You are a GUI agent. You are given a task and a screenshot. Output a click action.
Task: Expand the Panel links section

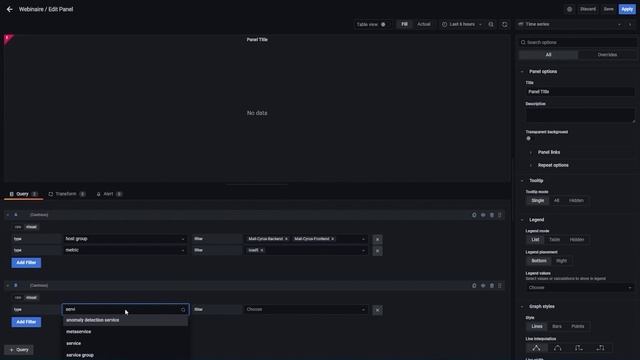549,152
